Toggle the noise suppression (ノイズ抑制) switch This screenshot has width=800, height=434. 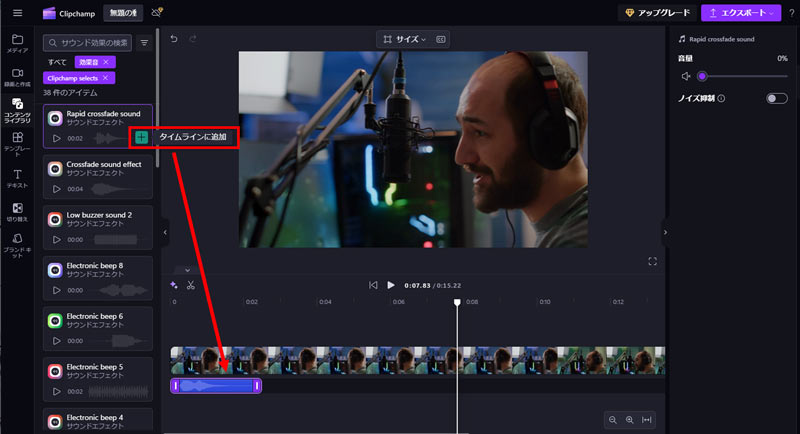click(x=776, y=98)
